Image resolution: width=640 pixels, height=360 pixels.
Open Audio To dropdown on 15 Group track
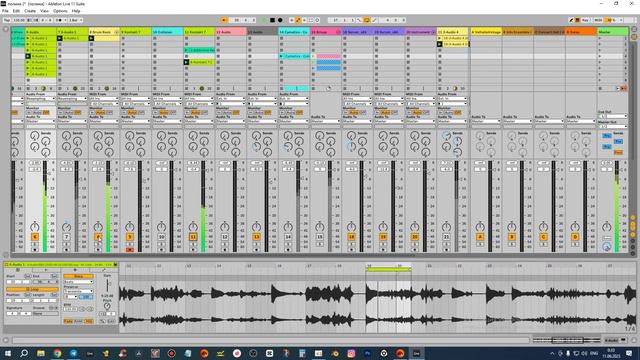[x=326, y=121]
